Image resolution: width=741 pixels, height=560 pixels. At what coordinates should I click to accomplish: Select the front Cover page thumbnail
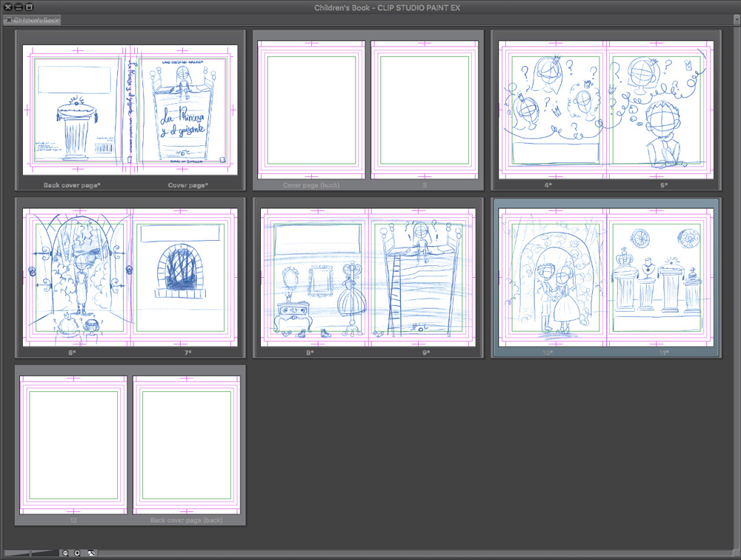pyautogui.click(x=184, y=110)
